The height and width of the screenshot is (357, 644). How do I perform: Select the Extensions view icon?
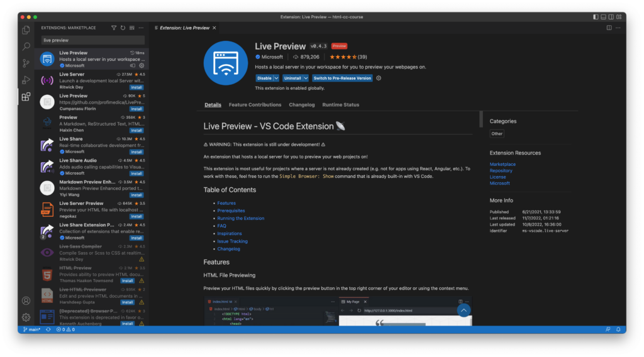tap(26, 97)
